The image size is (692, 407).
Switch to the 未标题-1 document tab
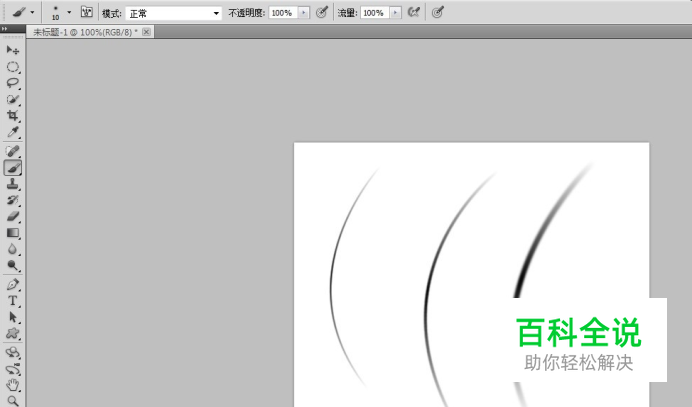click(x=85, y=32)
